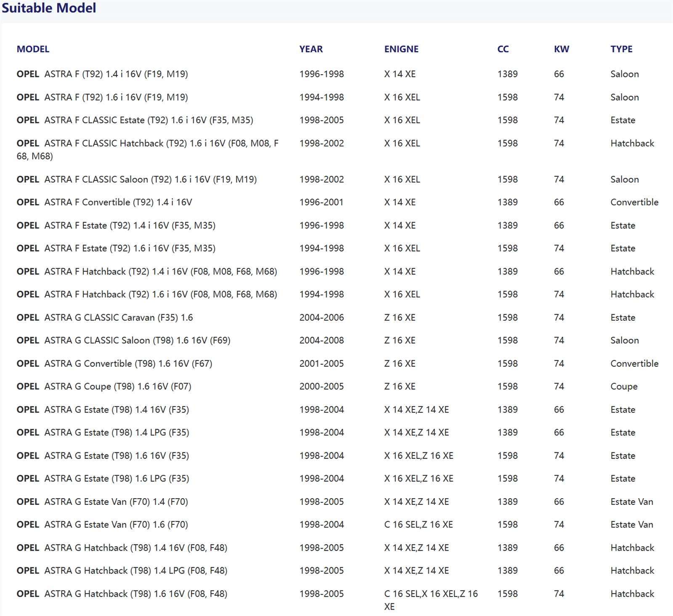Click ASTRA F Estate (T92) 1.6 i 16V model
This screenshot has width=673, height=616.
(116, 248)
